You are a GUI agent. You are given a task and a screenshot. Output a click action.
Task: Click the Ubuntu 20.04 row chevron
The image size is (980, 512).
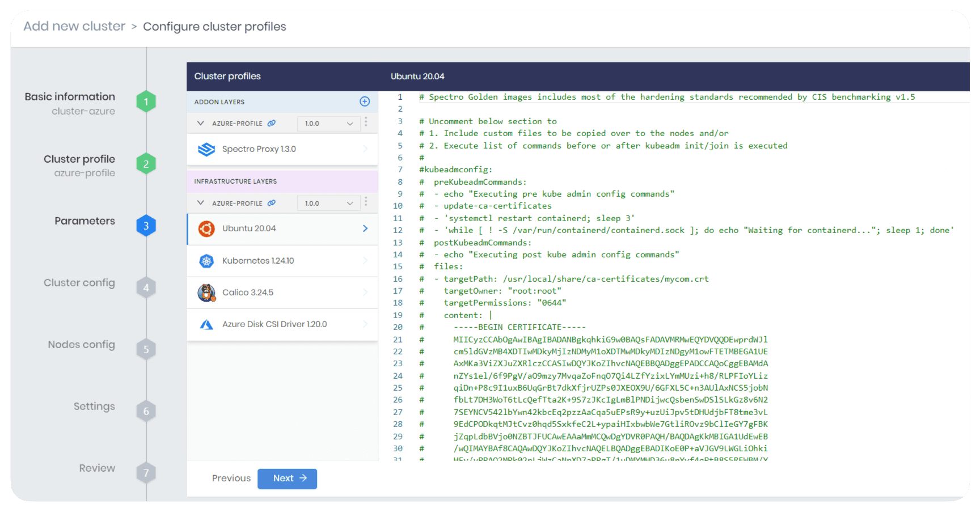coord(365,229)
